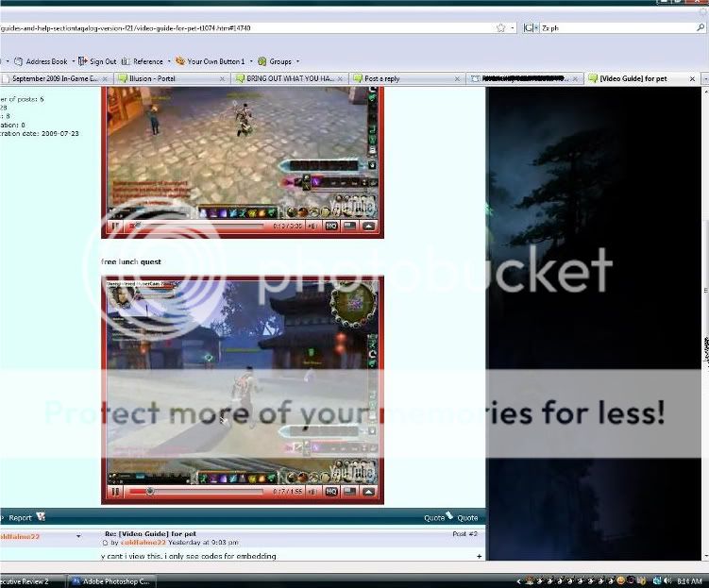The height and width of the screenshot is (588, 709).
Task: Close the Illusion - Portal tab
Action: coord(222,79)
